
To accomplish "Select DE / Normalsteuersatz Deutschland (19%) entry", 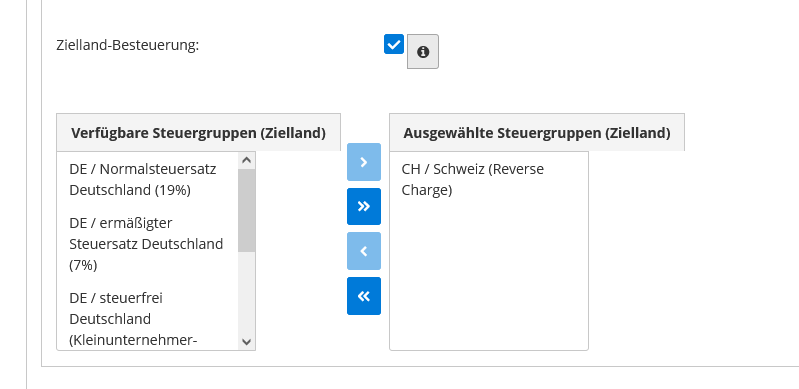I will [x=148, y=179].
